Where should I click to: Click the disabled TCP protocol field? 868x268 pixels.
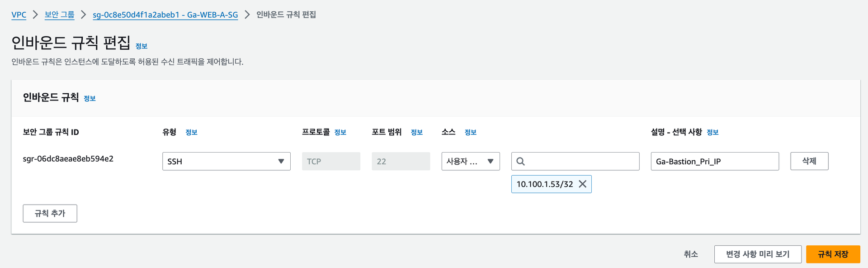click(331, 161)
